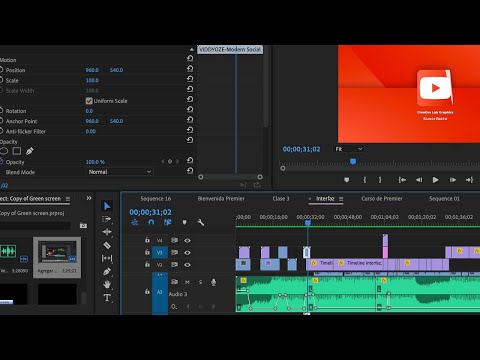This screenshot has height=360, width=480.
Task: Add Opacity keyframe diamond
Action: [x=170, y=161]
